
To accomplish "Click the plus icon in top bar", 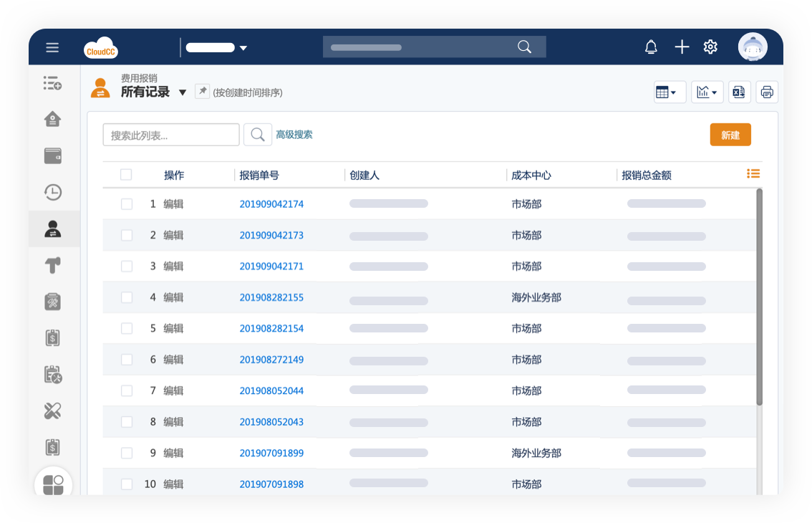I will (682, 47).
